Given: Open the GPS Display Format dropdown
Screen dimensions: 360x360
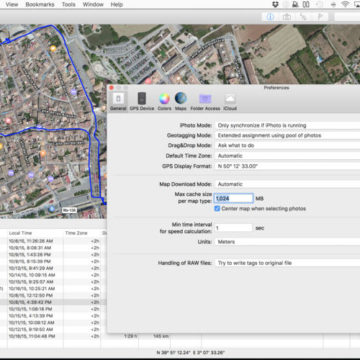Looking at the screenshot, I should point(287,166).
